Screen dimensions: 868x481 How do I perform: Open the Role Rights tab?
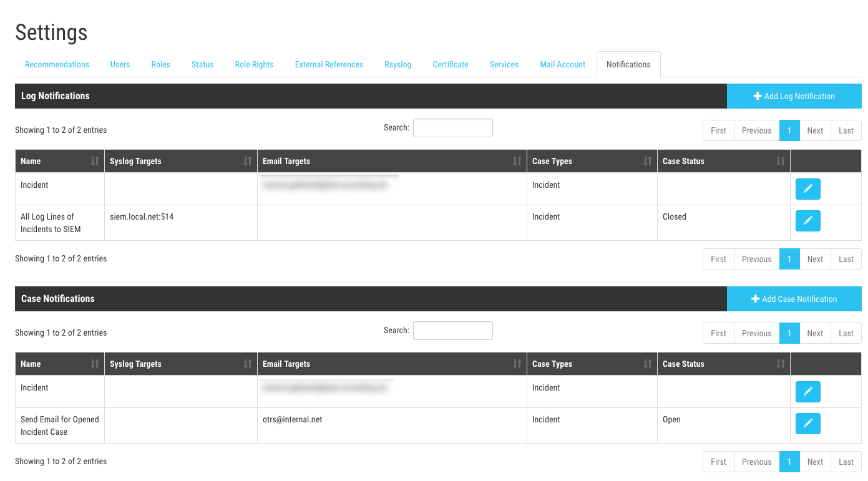coord(254,64)
